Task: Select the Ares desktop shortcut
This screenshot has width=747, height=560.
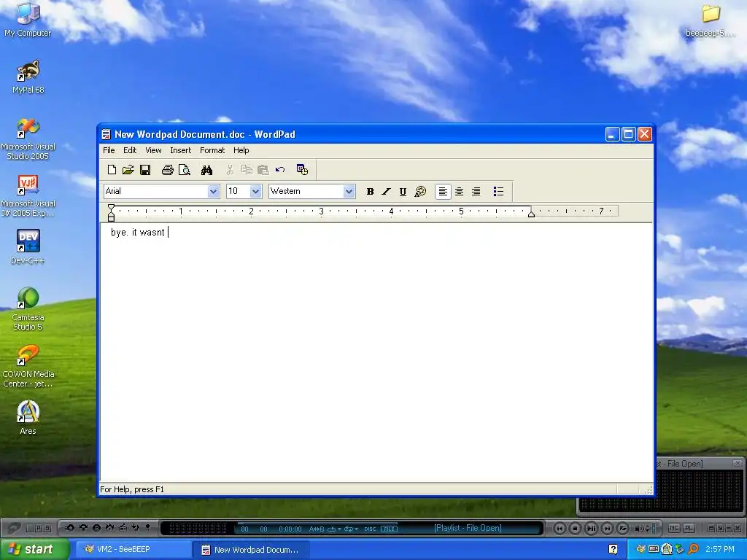Action: pos(28,418)
